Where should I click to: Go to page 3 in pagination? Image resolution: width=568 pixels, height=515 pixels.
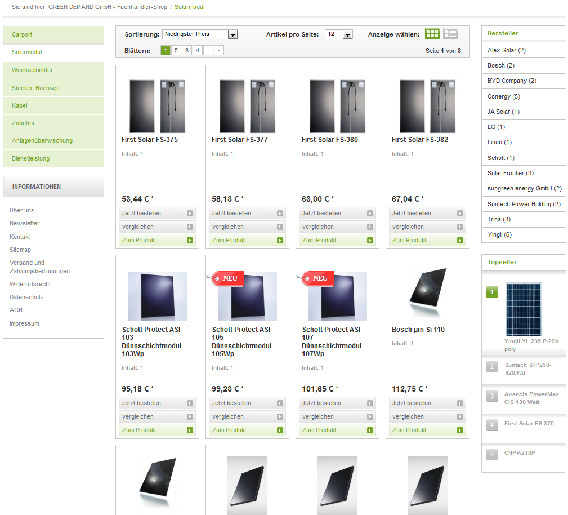187,50
